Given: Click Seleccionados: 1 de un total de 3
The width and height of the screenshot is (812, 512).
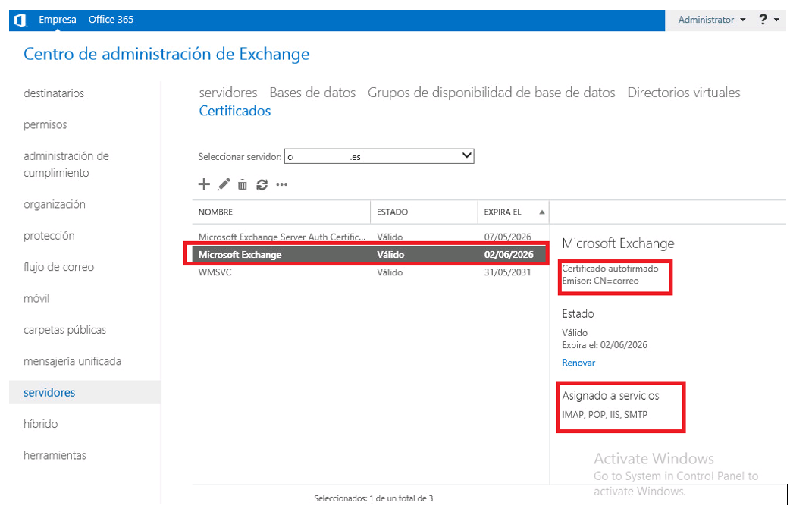Looking at the screenshot, I should 373,498.
